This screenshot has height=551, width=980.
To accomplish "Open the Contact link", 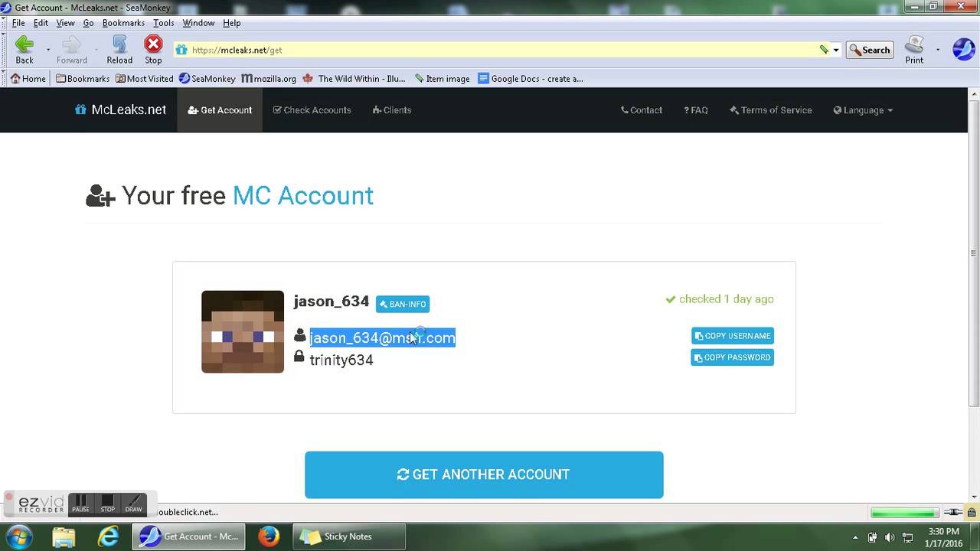I will (642, 110).
